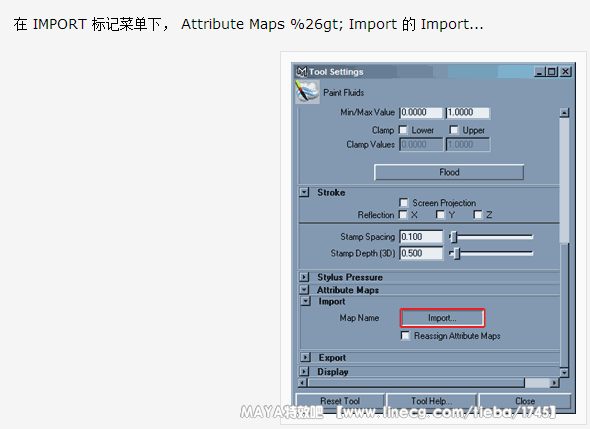Click the Map Name label

click(359, 318)
